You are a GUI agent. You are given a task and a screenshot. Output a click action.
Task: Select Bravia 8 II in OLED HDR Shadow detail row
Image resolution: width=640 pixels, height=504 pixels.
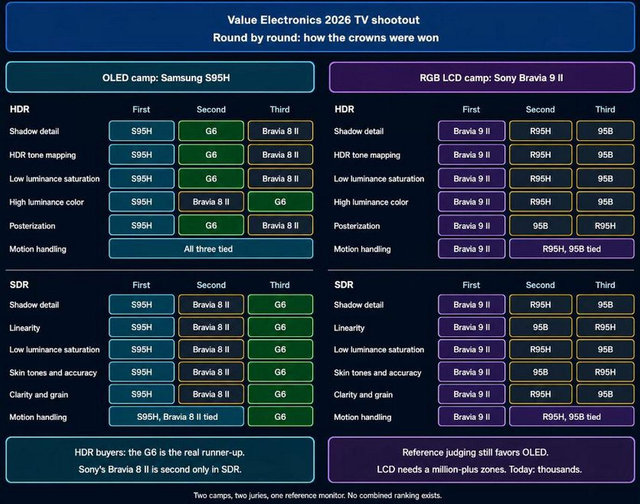point(280,131)
